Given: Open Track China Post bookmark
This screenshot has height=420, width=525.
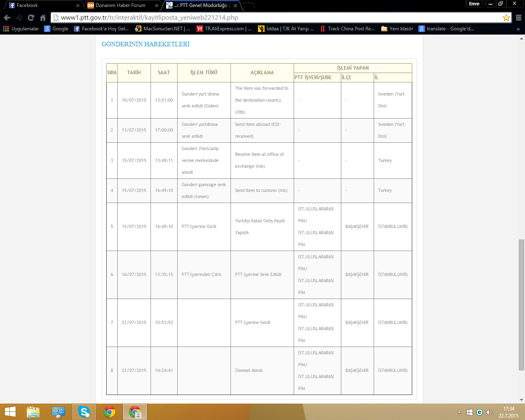Looking at the screenshot, I should click(x=347, y=29).
